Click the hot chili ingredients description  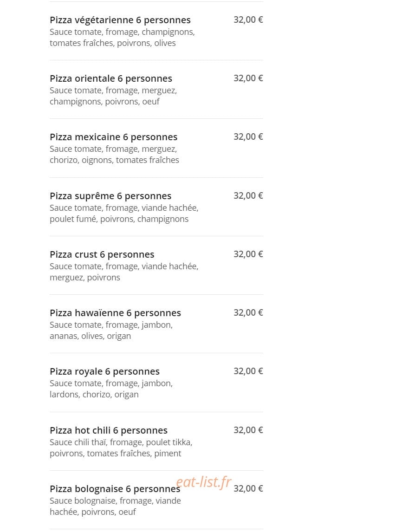pyautogui.click(x=121, y=448)
